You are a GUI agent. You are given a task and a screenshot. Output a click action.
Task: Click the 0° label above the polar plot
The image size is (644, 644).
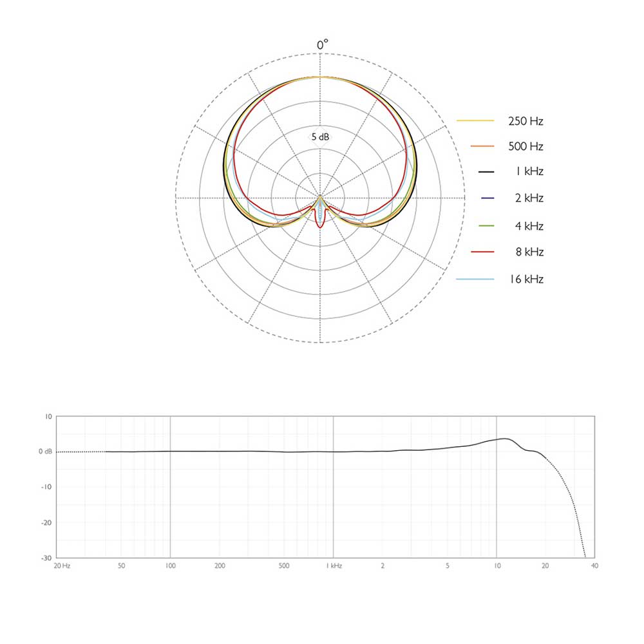click(322, 44)
